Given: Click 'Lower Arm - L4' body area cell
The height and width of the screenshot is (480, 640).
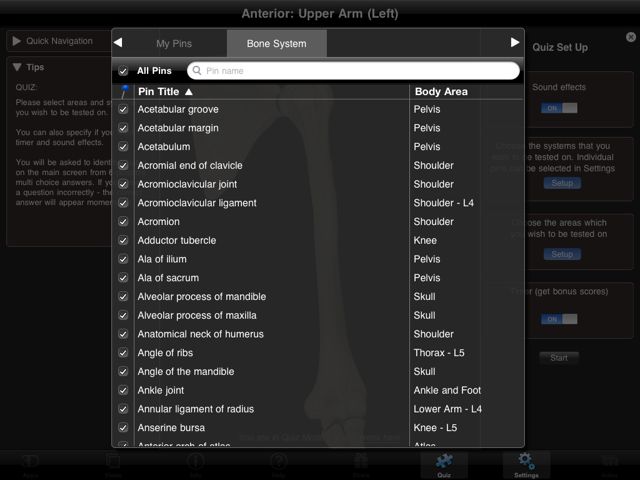Looking at the screenshot, I should point(448,409).
